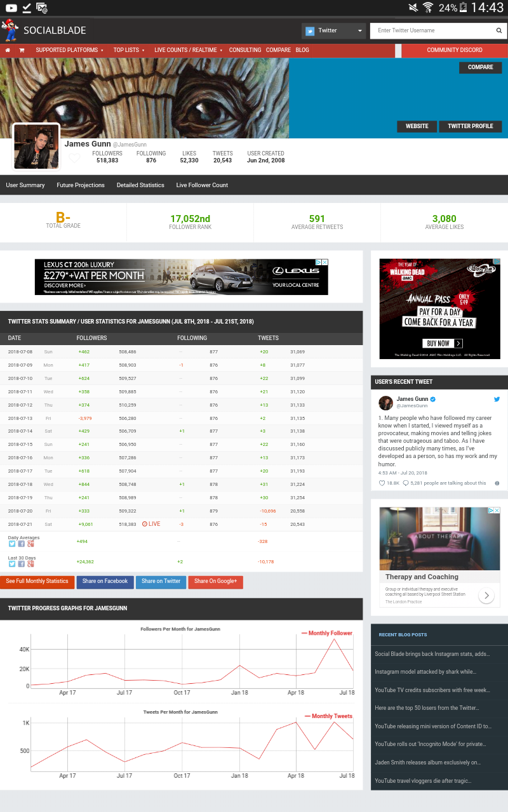
Task: Click the verified badge next to James Gunn
Action: (433, 399)
